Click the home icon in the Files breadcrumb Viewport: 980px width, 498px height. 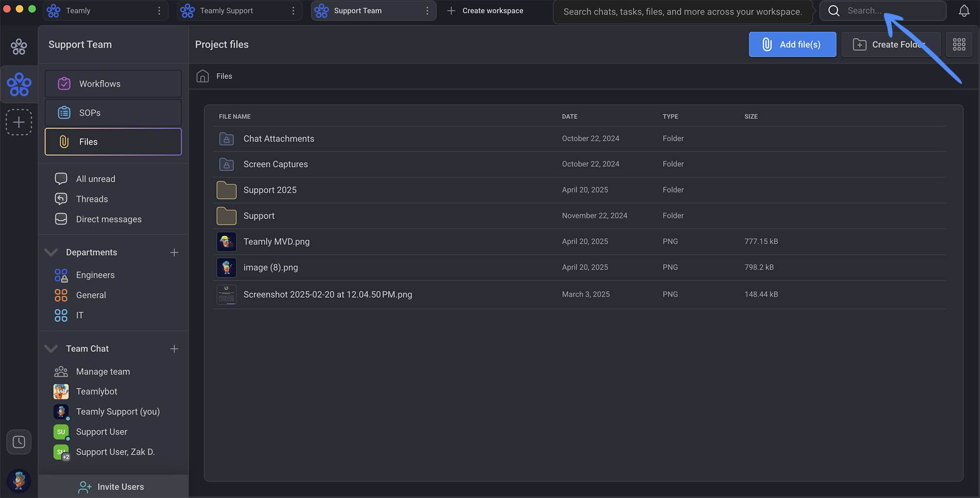pyautogui.click(x=203, y=76)
